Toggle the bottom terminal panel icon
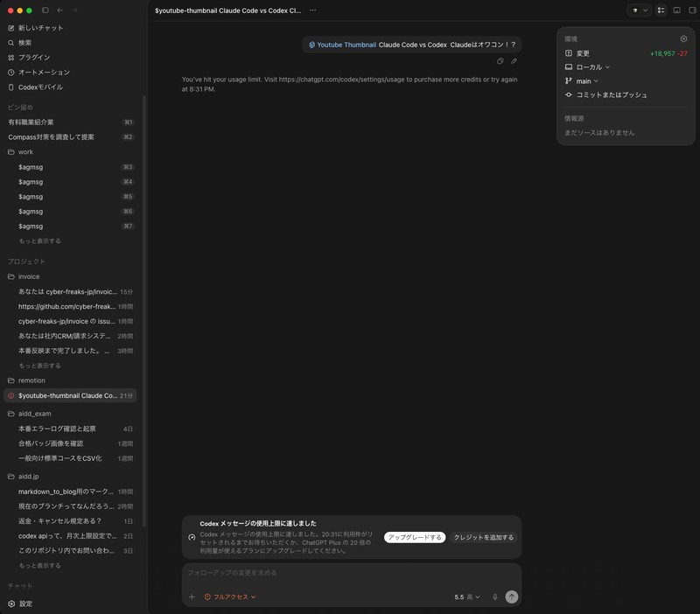 pos(676,10)
